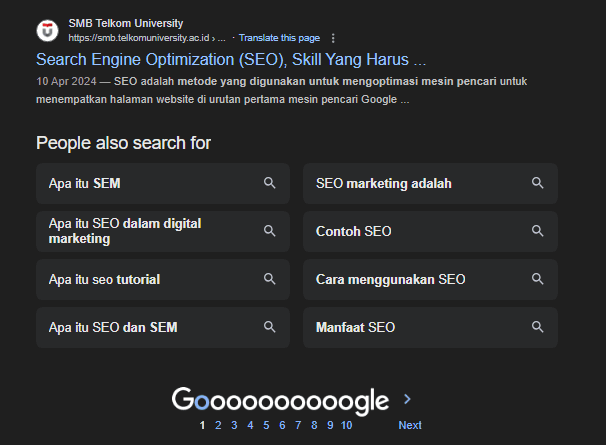This screenshot has height=445, width=606.
Task: Click the magnifier icon for Manfaat SEO
Action: coord(537,327)
